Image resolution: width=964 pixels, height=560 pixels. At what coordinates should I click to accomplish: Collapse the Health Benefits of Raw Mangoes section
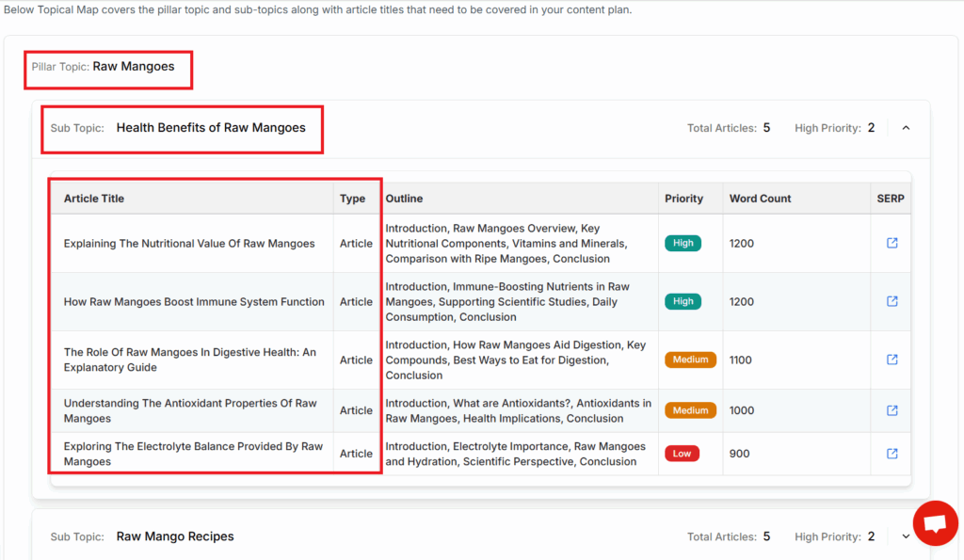point(906,128)
